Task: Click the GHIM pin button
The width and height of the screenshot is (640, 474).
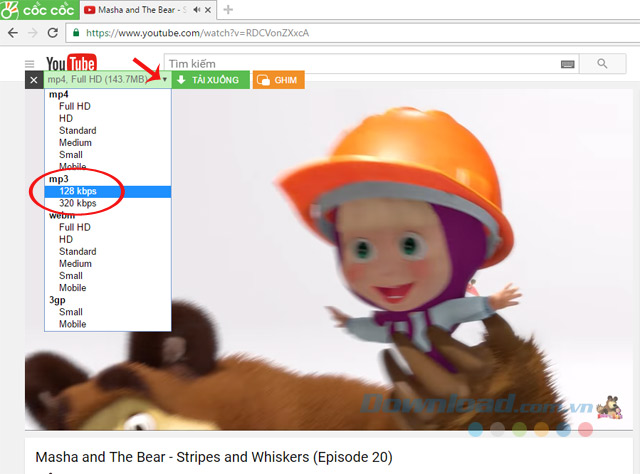Action: point(278,80)
